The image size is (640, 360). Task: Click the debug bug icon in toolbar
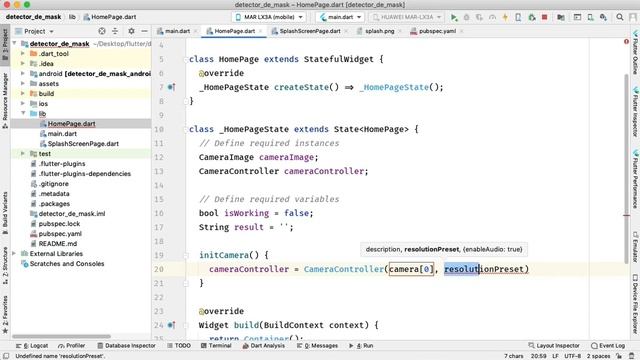coord(467,17)
